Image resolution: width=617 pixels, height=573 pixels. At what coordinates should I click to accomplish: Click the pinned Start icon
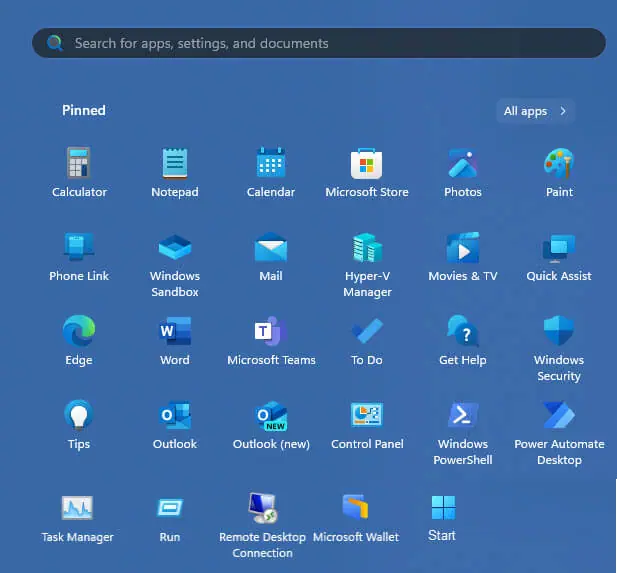(442, 518)
